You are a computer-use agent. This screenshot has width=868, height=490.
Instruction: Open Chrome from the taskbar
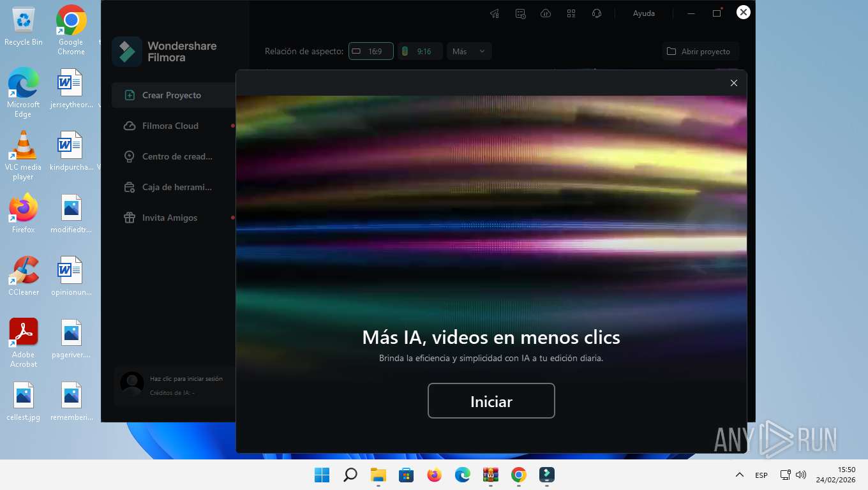pos(519,475)
